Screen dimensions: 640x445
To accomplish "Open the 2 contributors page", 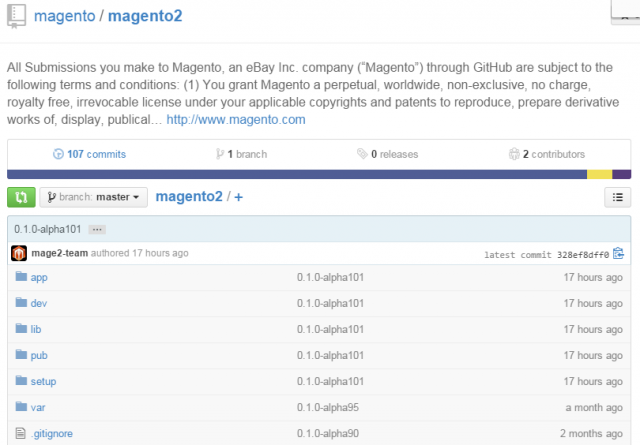I will (x=554, y=154).
